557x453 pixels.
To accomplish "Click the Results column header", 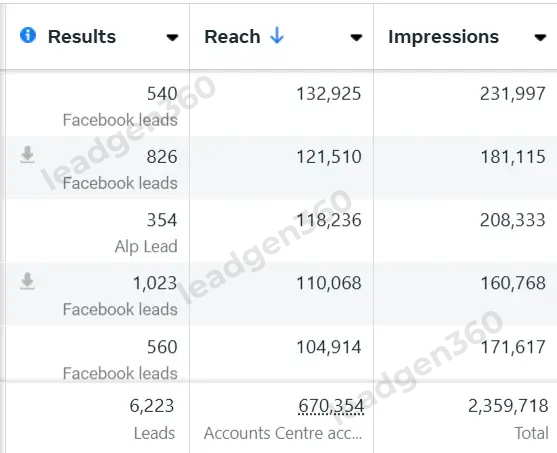I will click(82, 37).
